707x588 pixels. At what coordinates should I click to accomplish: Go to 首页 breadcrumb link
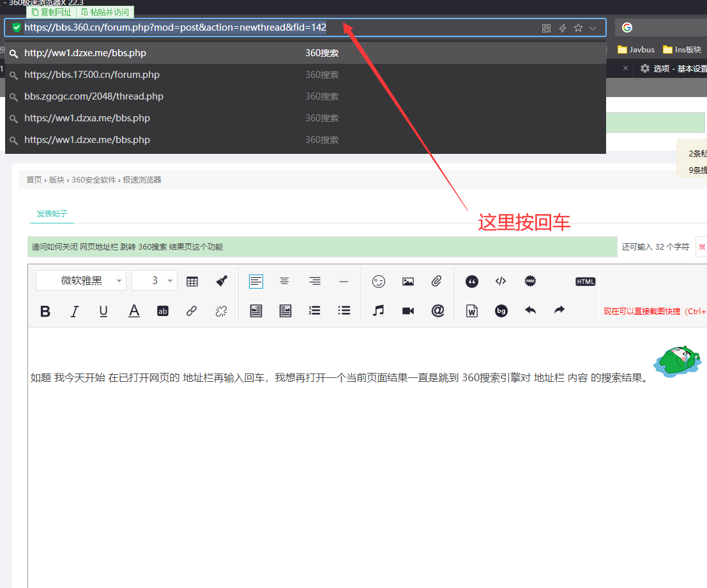point(34,180)
